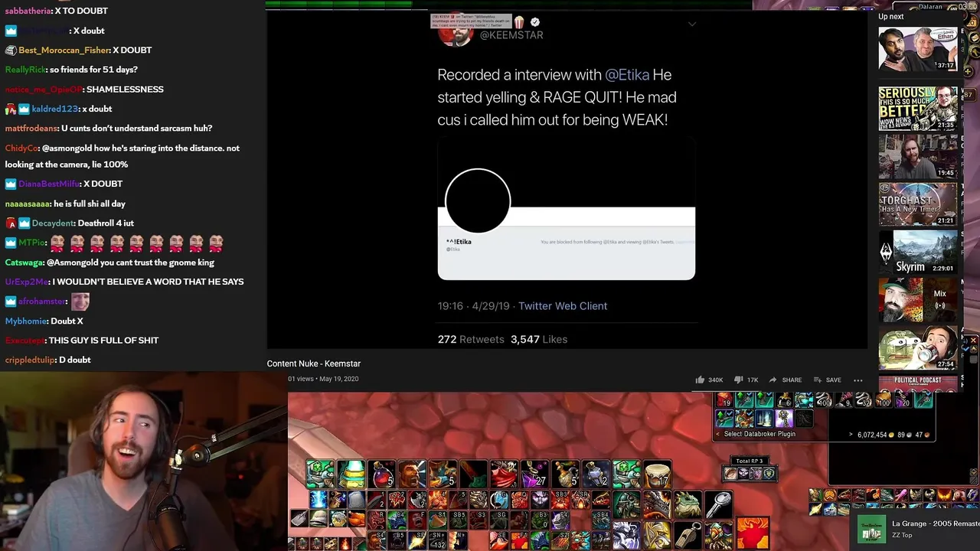Use the vial item with 2 count

point(596,474)
